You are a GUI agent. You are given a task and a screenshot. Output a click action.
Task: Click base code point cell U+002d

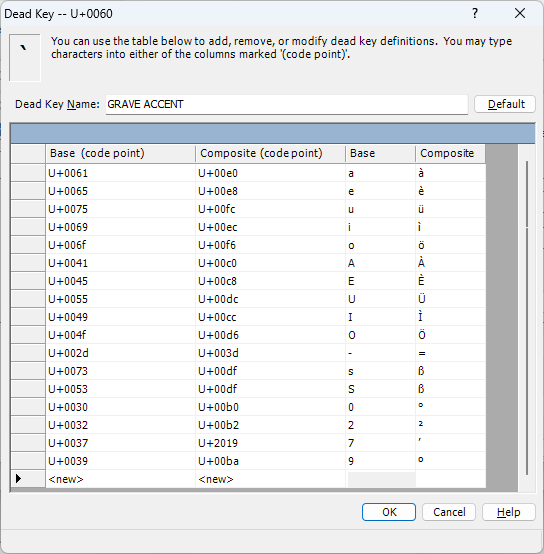click(x=120, y=353)
